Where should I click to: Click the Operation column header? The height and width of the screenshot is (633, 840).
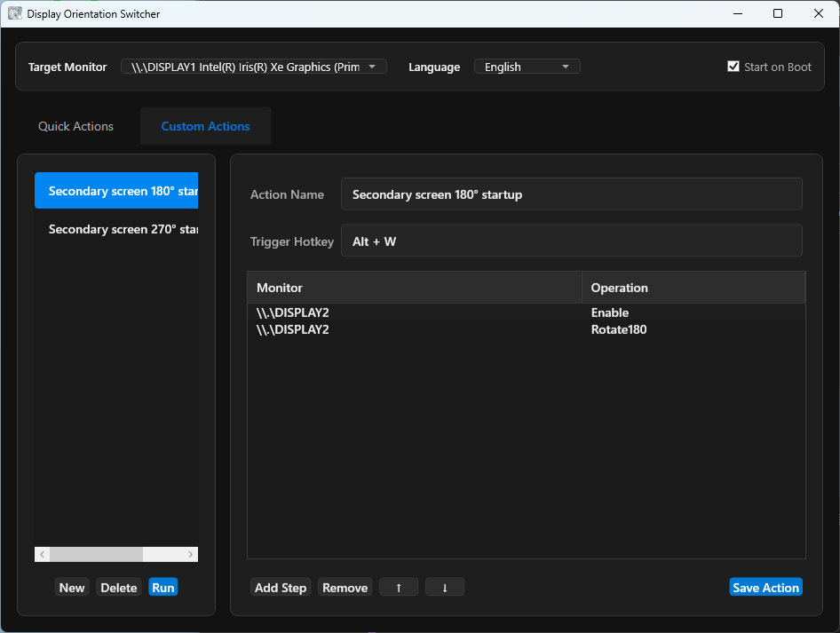click(693, 288)
